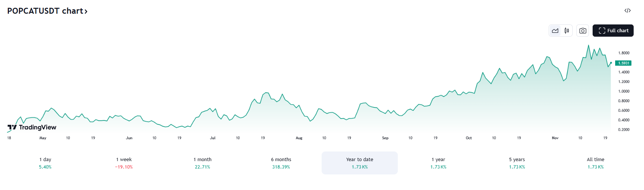Screen dimensions: 644x190
Task: Select the 1 month range tab
Action: pos(202,163)
